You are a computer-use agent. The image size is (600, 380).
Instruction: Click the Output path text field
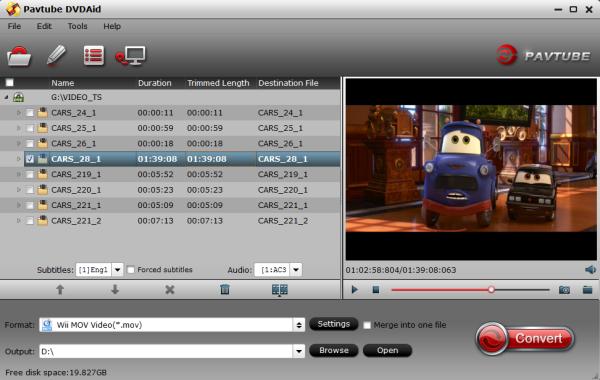(x=166, y=351)
